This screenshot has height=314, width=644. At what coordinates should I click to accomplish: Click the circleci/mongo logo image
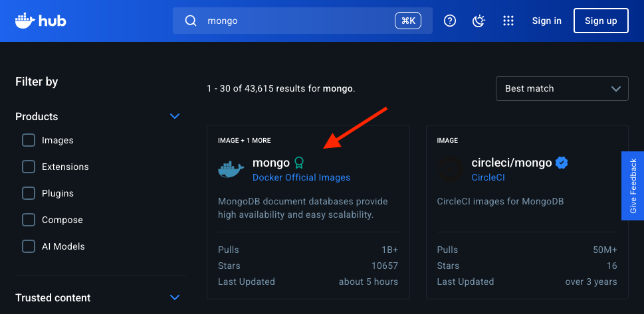(x=451, y=169)
